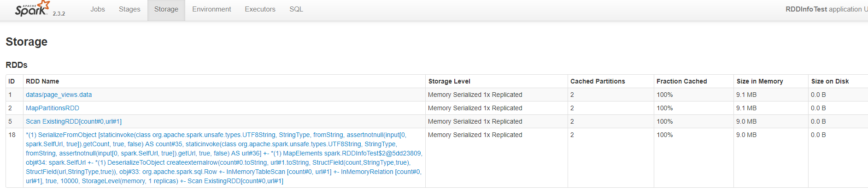Click the Spark version number 2.3.2
This screenshot has width=868, height=191.
[x=59, y=13]
